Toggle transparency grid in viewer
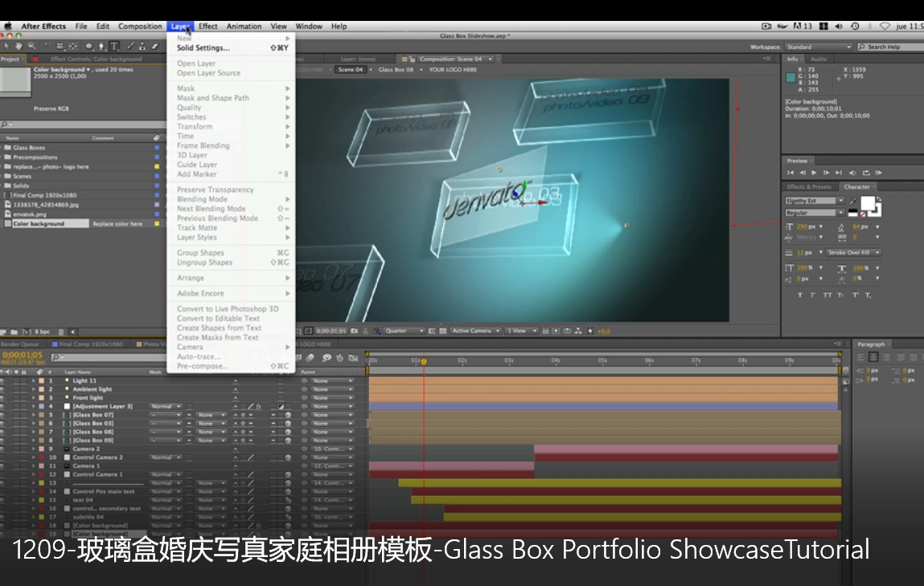The height and width of the screenshot is (586, 924). [442, 331]
